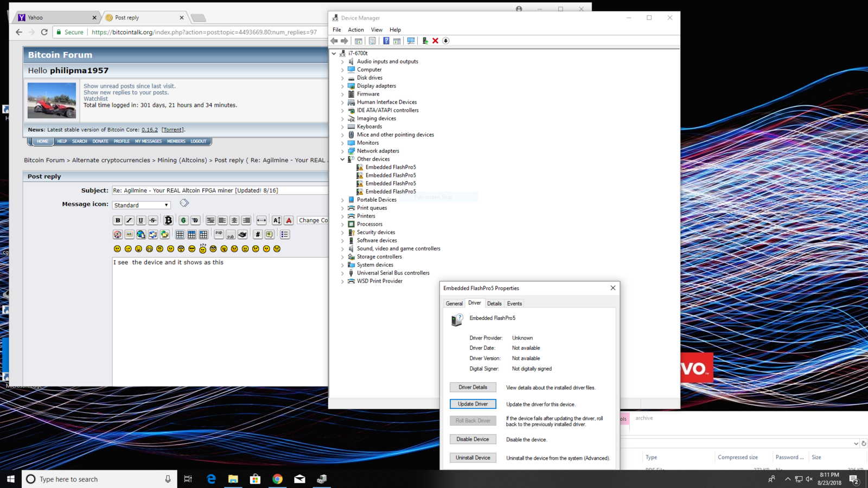Click Scan for hardware changes toolbar icon
The width and height of the screenshot is (868, 488).
tap(411, 41)
